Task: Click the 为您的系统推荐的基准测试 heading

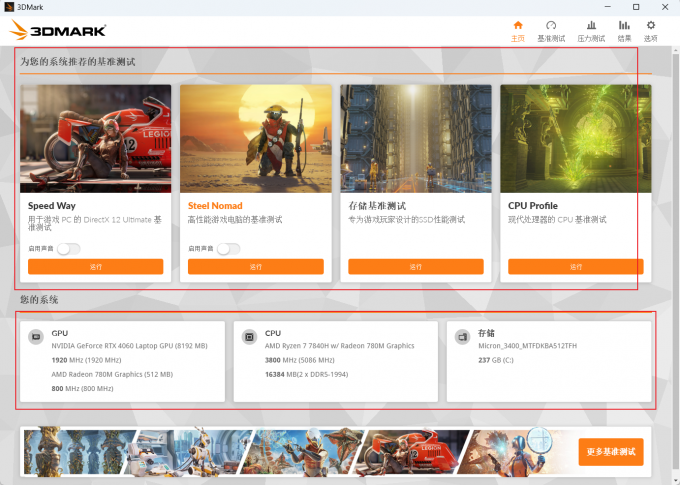Action: pyautogui.click(x=78, y=62)
